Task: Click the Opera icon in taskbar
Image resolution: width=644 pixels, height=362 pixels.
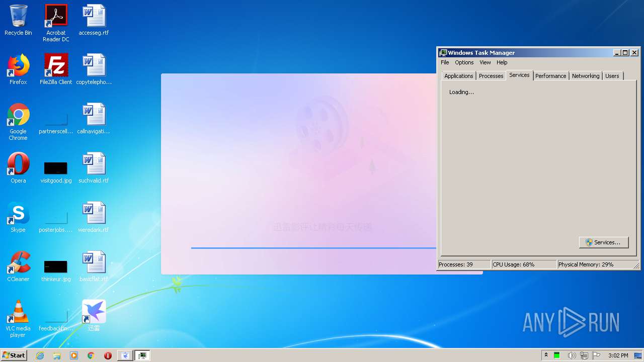Action: click(x=108, y=355)
